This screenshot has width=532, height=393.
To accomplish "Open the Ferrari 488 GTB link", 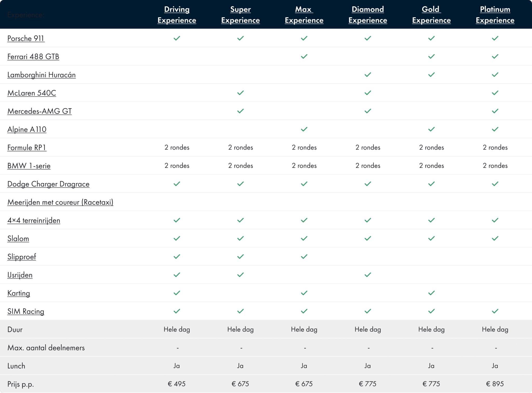I will tap(33, 57).
